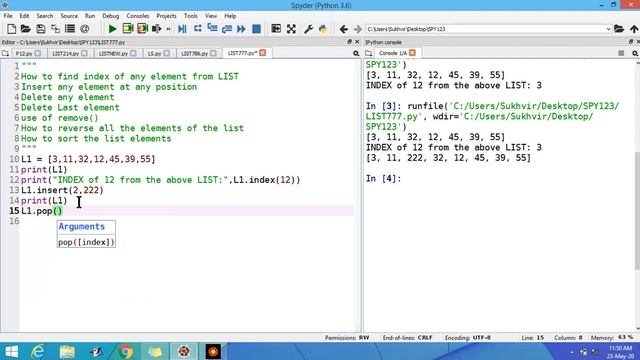Screen dimensions: 640x360
Task: Open the Tools menu
Action: (x=190, y=16)
